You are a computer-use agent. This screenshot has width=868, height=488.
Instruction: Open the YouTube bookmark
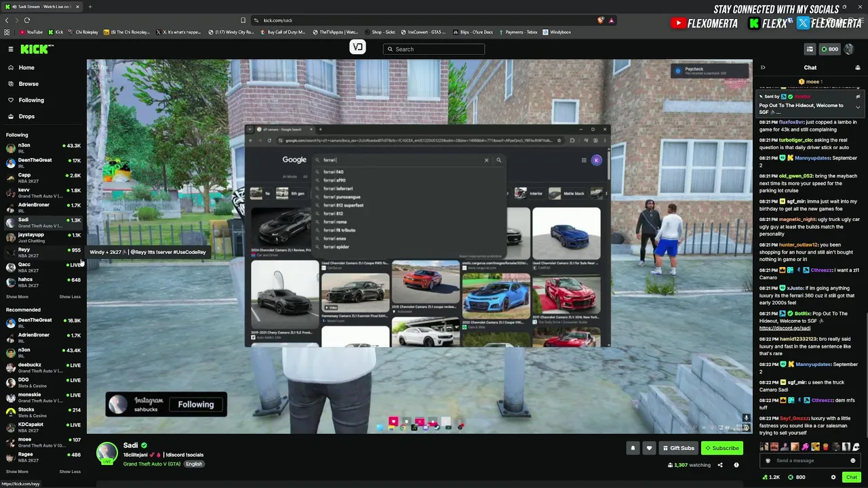(x=31, y=32)
